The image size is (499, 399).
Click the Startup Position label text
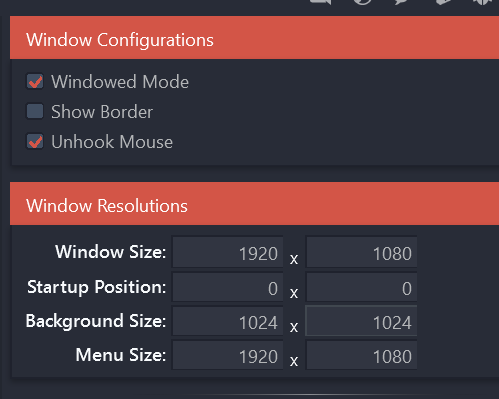point(97,287)
